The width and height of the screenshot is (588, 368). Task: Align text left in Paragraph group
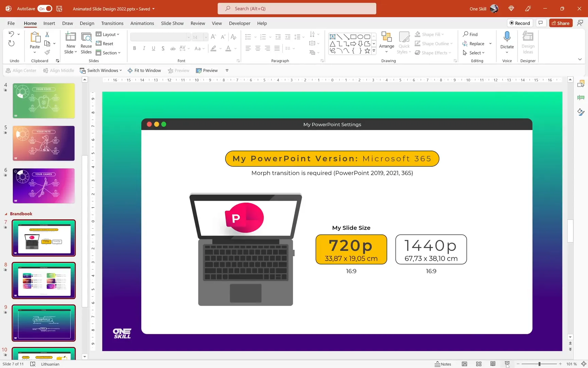pyautogui.click(x=248, y=48)
